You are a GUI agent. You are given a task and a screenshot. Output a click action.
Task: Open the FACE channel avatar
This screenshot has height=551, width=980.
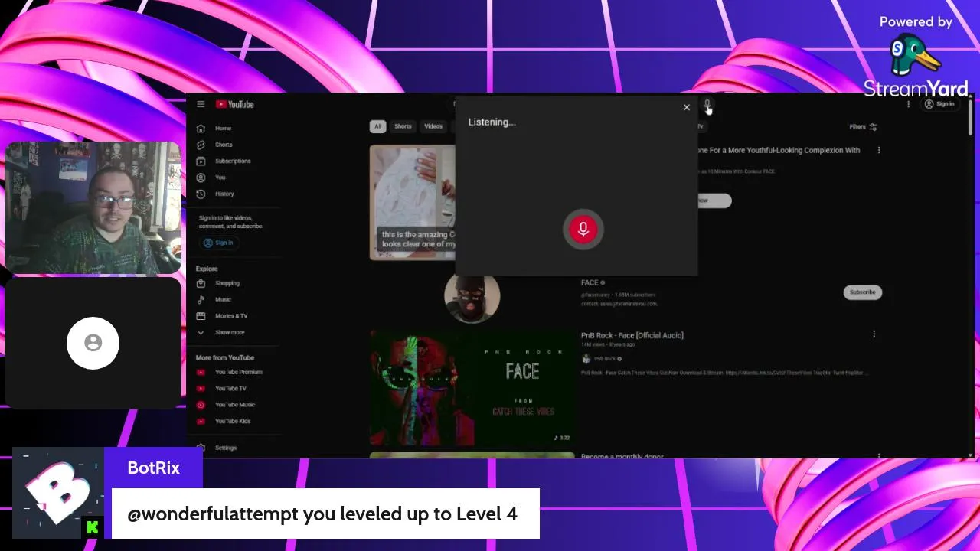(472, 295)
